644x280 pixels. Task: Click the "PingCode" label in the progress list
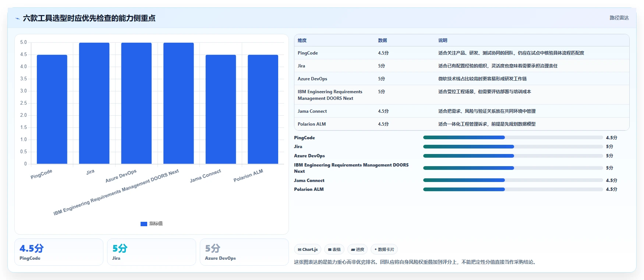(x=304, y=138)
